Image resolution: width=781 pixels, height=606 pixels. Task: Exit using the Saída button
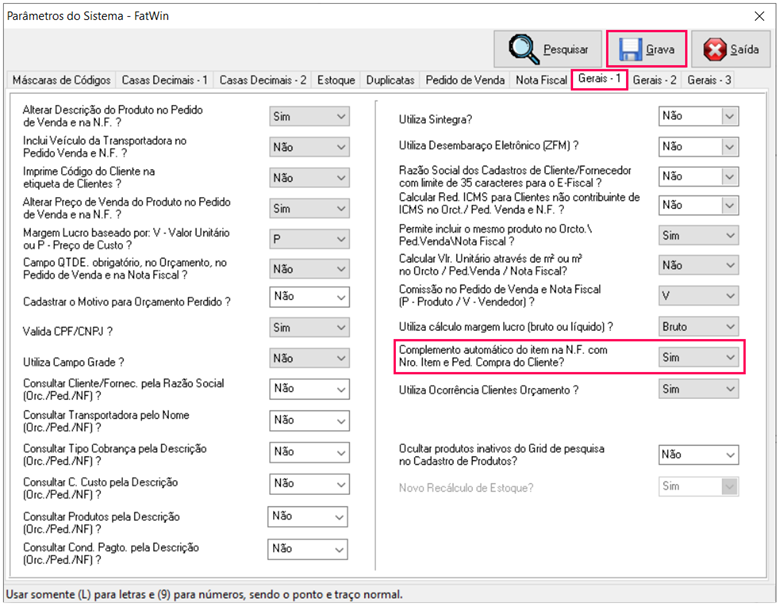[731, 49]
